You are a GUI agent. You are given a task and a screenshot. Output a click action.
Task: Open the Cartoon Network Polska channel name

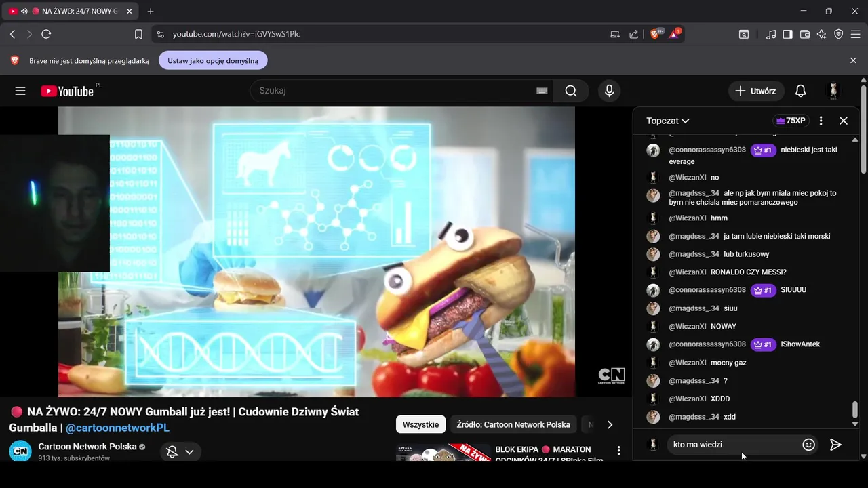tap(87, 447)
